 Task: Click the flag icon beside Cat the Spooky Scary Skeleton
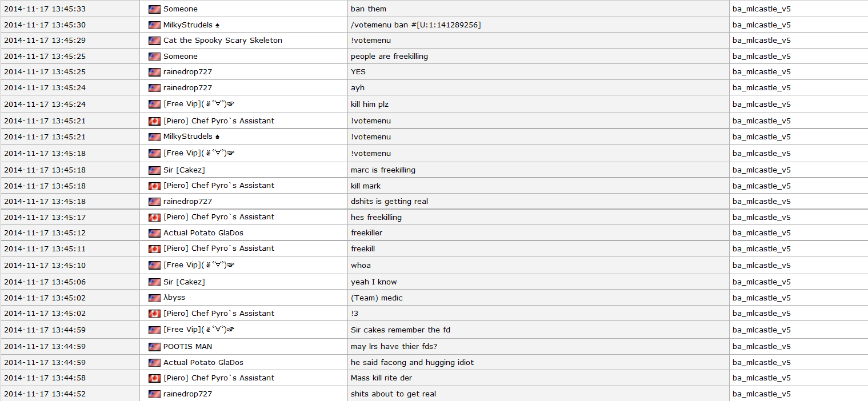(154, 41)
